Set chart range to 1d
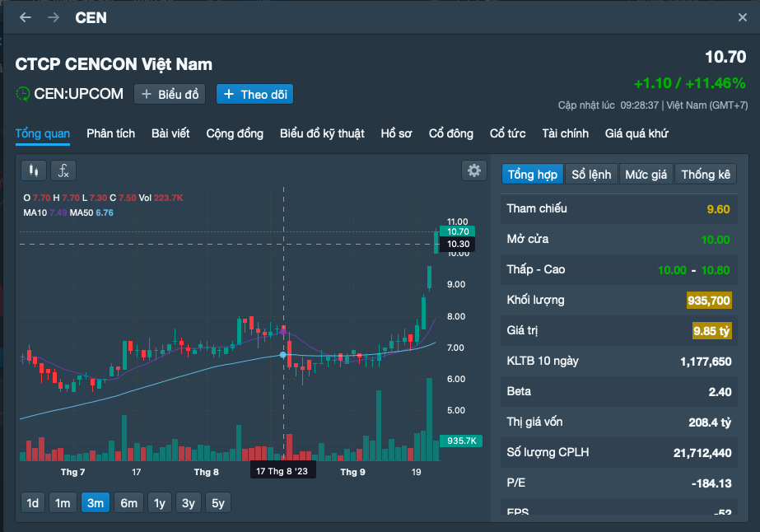This screenshot has width=760, height=532. [x=33, y=503]
